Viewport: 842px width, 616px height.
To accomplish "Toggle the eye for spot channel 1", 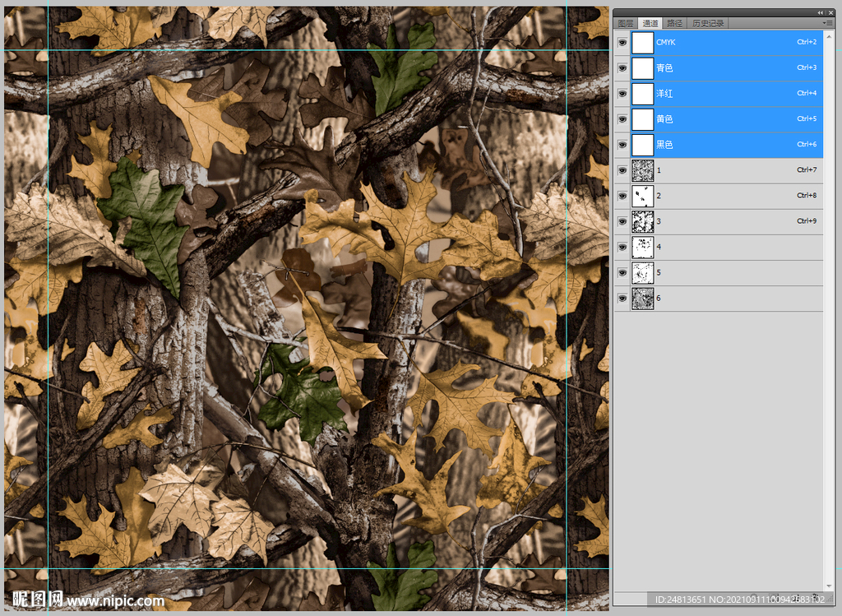I will 622,171.
